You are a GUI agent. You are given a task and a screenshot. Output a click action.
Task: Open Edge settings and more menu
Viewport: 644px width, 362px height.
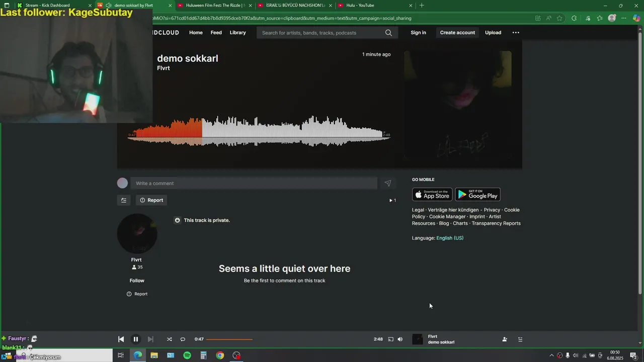pos(624,18)
